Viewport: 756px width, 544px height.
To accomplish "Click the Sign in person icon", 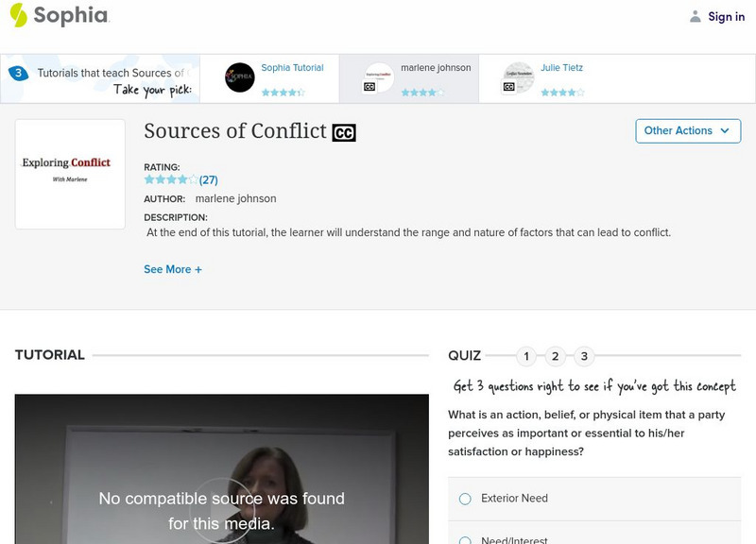I will click(x=694, y=16).
